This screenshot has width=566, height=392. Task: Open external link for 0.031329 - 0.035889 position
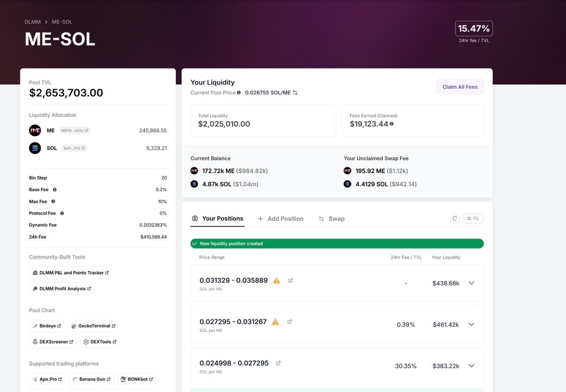[291, 280]
